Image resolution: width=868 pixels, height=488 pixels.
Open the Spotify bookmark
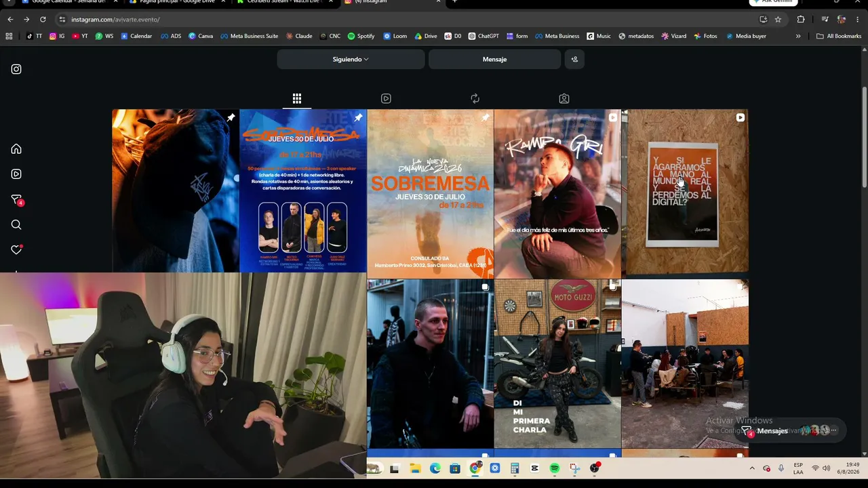click(361, 36)
